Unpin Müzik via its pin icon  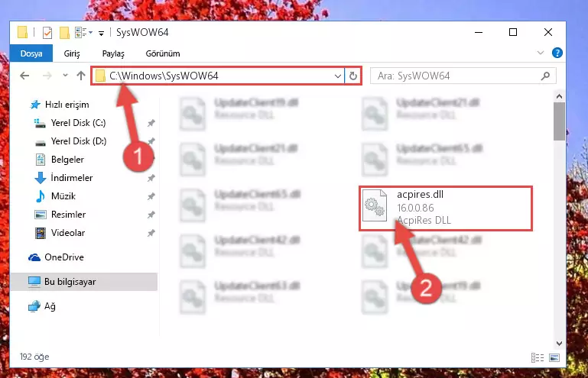151,196
